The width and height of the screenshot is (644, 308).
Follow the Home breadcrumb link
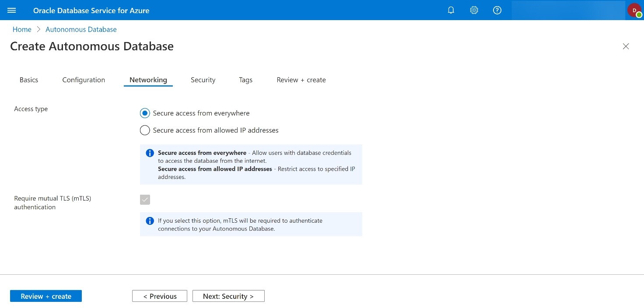pyautogui.click(x=22, y=30)
